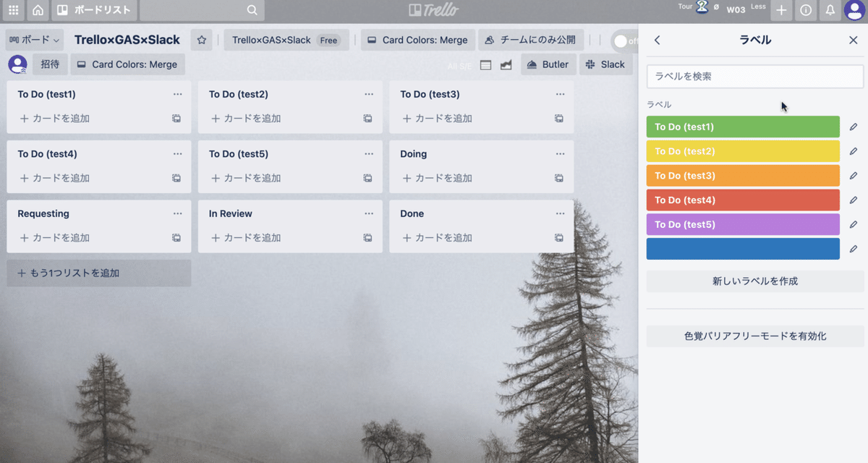Close the ラベル panel
This screenshot has width=868, height=463.
pyautogui.click(x=853, y=41)
